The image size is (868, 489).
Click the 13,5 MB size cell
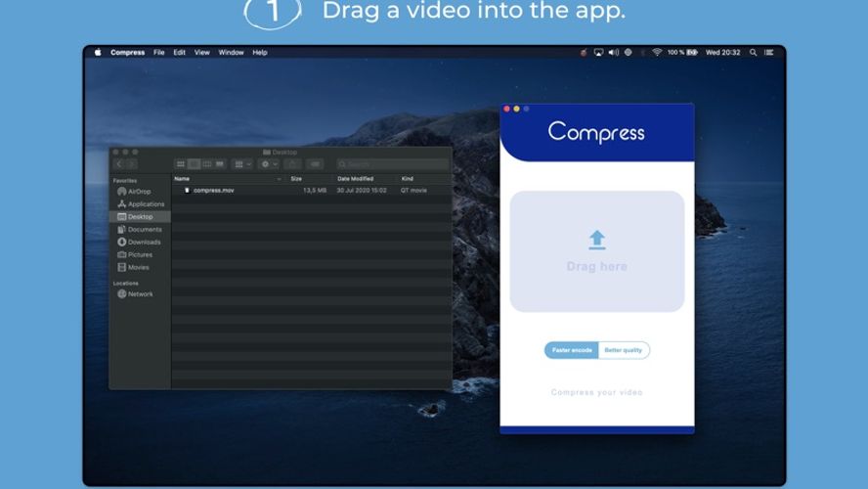pyautogui.click(x=315, y=190)
